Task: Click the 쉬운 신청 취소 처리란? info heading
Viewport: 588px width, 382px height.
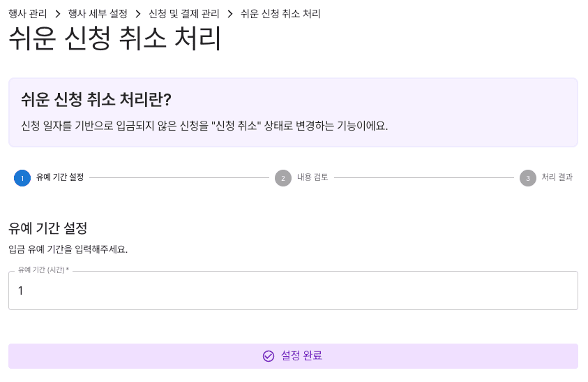Action: pyautogui.click(x=96, y=99)
